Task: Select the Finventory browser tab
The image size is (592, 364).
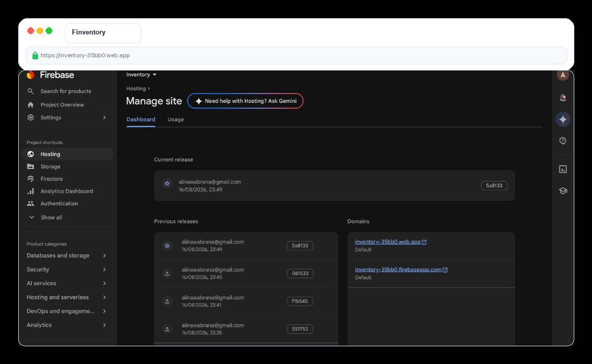Action: [103, 33]
